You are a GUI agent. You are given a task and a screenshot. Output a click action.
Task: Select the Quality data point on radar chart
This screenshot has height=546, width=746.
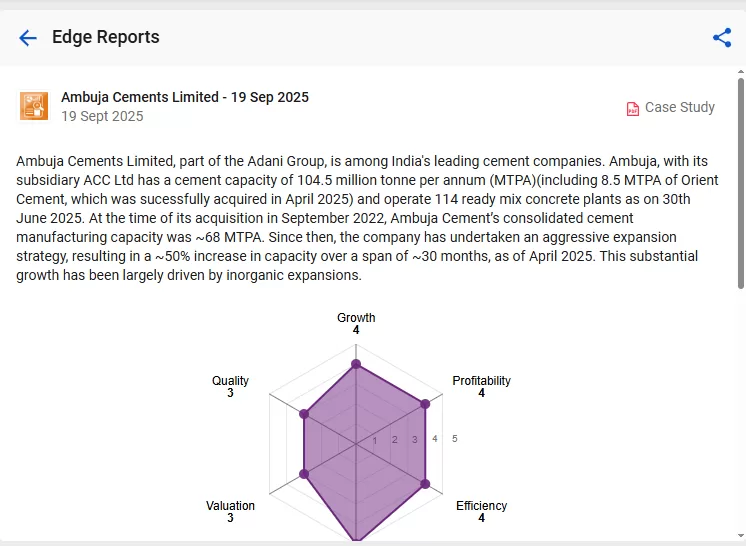304,414
